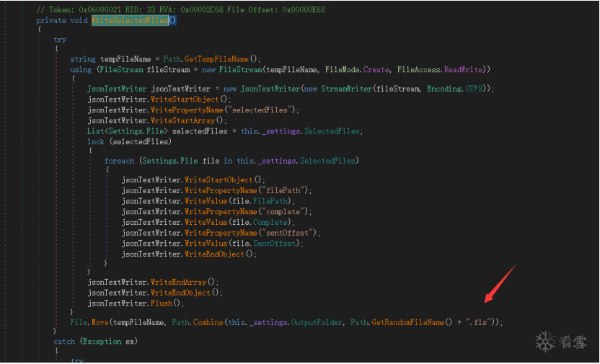Viewport: 600px width, 364px height.
Task: Click the Combine method in Path.Combine
Action: click(x=208, y=322)
